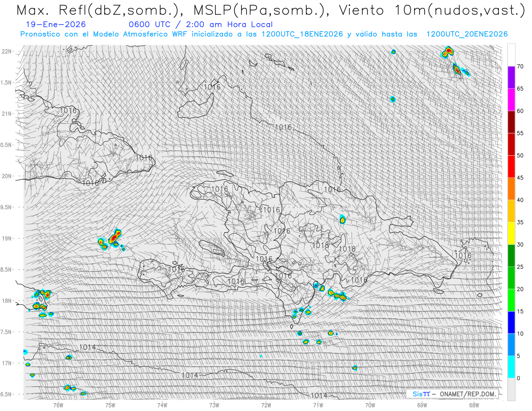Screen dimensions: 532x411
Task: Pick the yellow 30–35 dBZ colorbar segment
Action: point(512,233)
